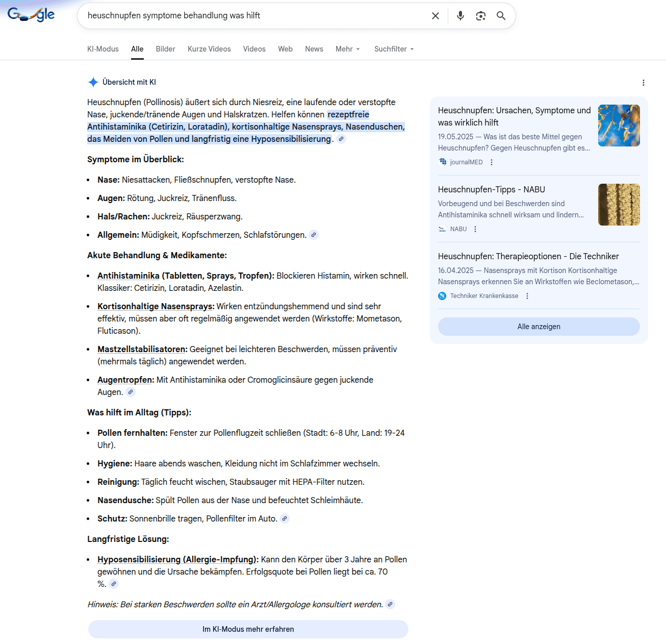Screen dimensions: 666x644
Task: Click the KI-Übersicht sparkle icon
Action: [x=93, y=82]
